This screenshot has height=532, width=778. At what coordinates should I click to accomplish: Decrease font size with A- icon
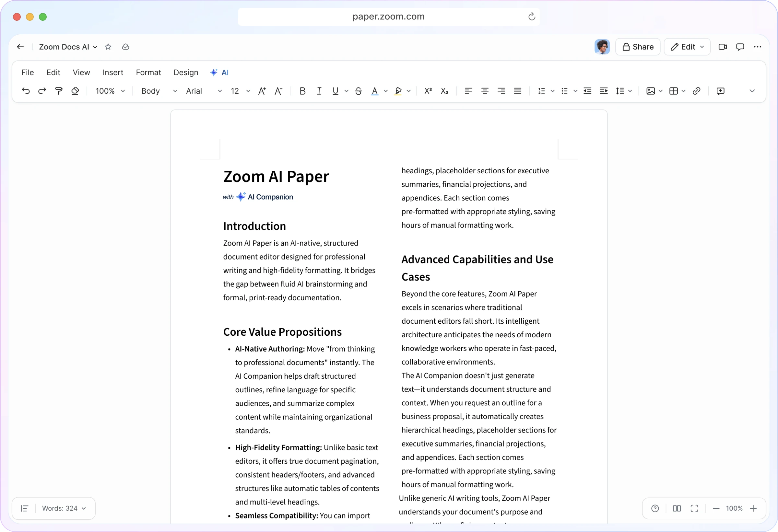coord(278,91)
